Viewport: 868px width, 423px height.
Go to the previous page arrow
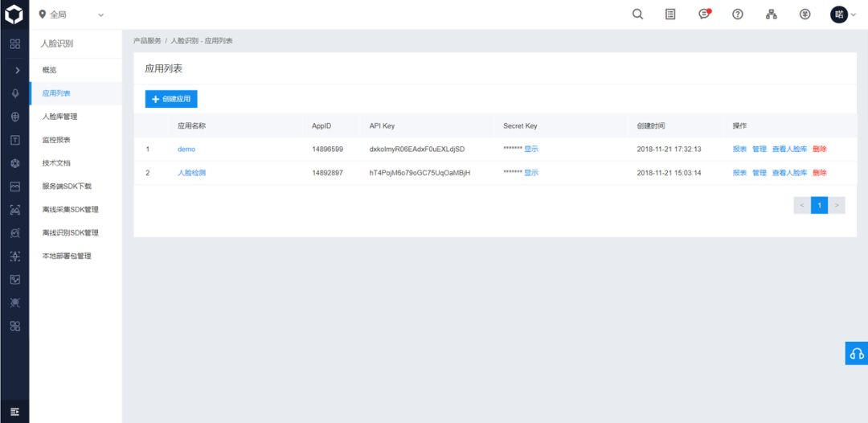tap(802, 205)
